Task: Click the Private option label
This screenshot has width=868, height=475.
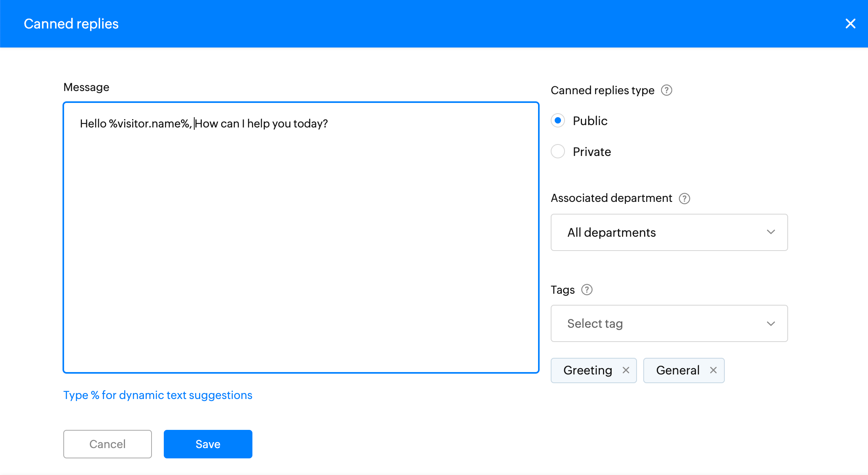Action: pos(592,152)
